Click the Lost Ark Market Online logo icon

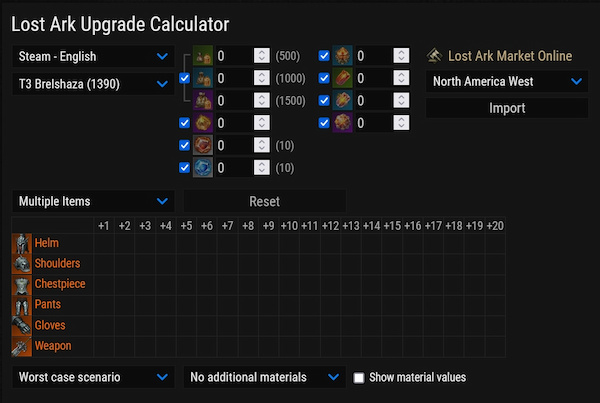coord(435,56)
